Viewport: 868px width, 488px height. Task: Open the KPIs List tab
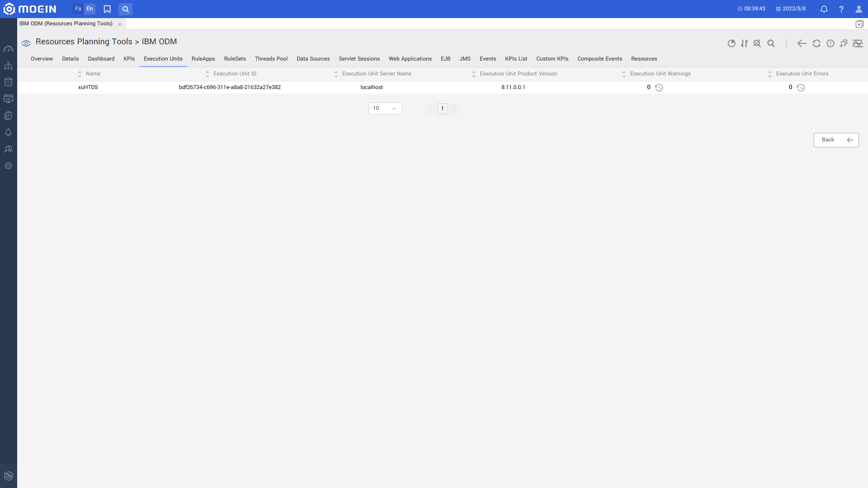click(x=516, y=59)
